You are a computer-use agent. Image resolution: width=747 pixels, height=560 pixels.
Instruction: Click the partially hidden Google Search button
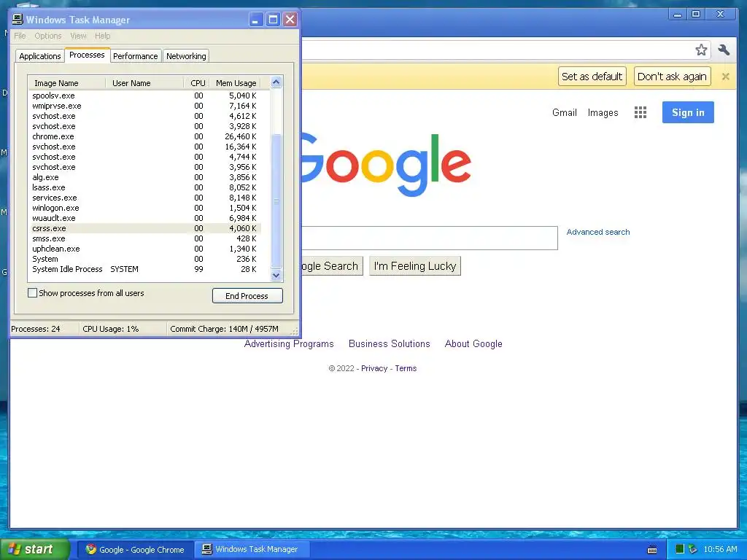[332, 265]
